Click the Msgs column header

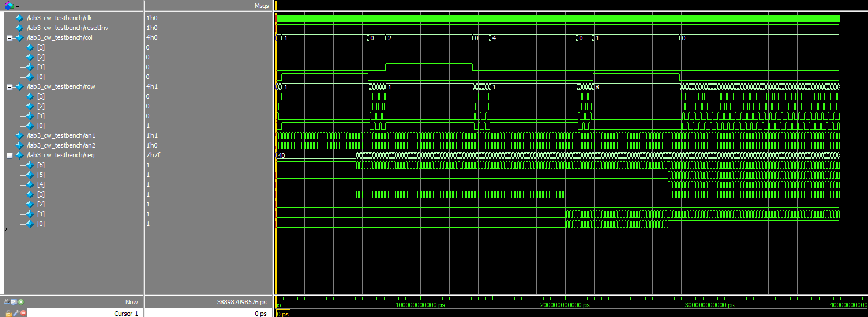click(x=261, y=6)
